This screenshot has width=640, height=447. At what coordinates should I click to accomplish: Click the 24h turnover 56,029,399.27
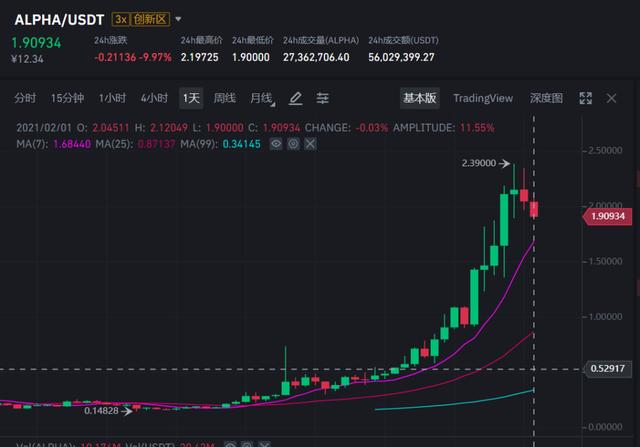(x=401, y=57)
